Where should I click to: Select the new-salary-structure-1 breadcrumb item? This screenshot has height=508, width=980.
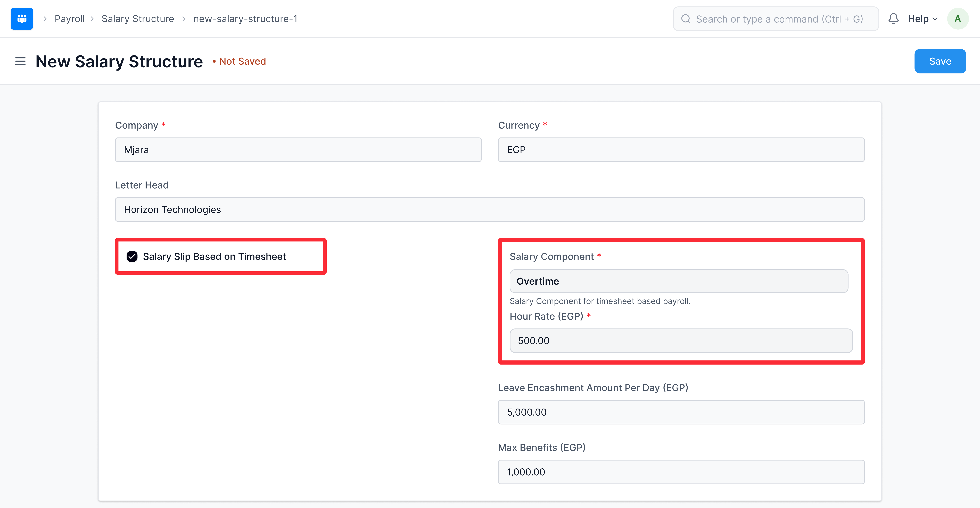245,18
